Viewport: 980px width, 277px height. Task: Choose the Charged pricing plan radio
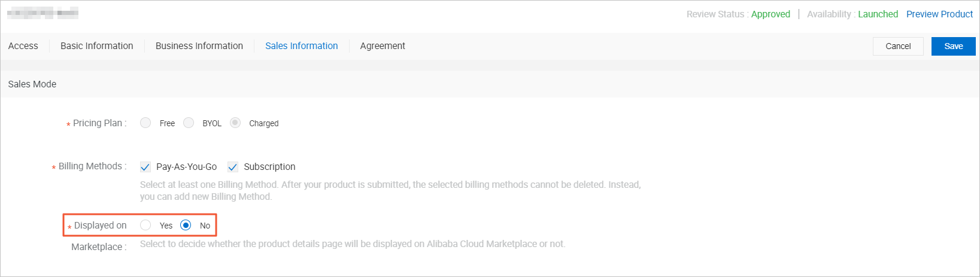235,123
